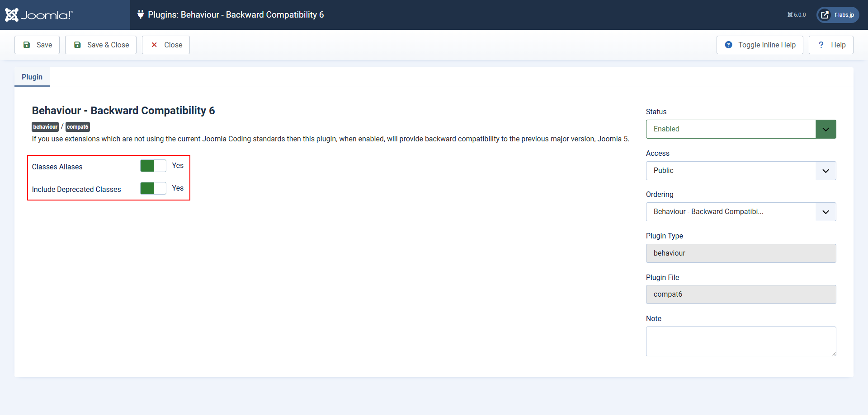868x415 pixels.
Task: Click the Plugin Type field behaviour
Action: (x=741, y=253)
